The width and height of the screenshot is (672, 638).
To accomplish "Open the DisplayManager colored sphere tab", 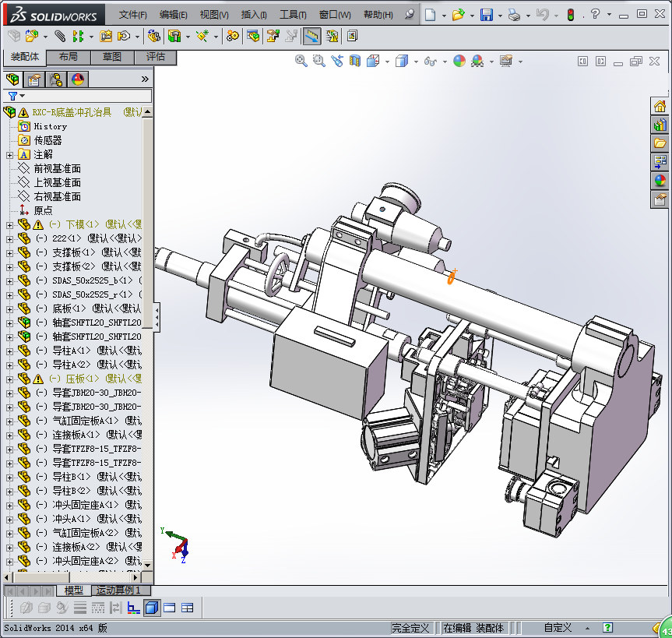I will point(77,79).
